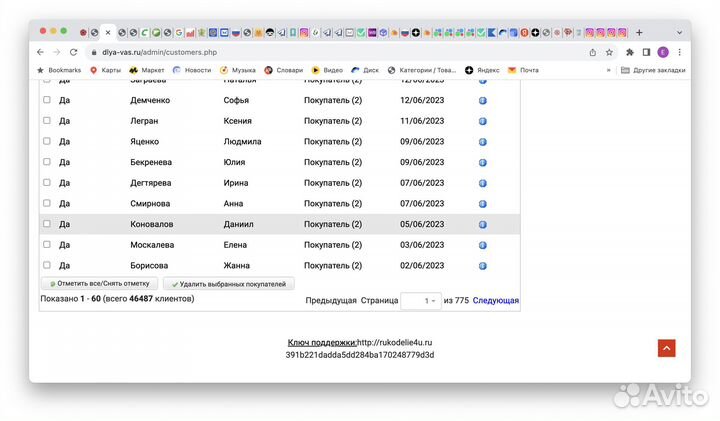This screenshot has height=421, width=720.
Task: Select the checkbox in the Москалева row
Action: (46, 245)
